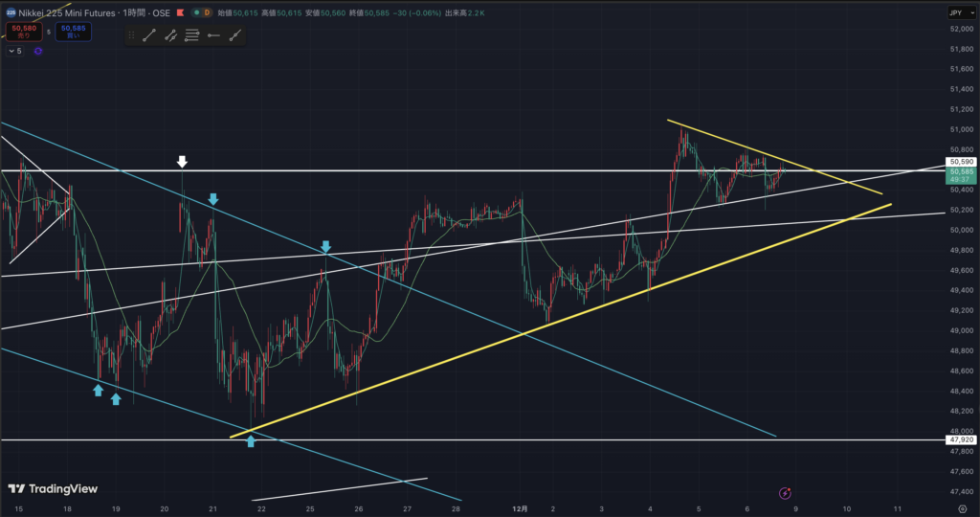Open the JPY currency dropdown
This screenshot has width=980, height=517.
click(957, 12)
